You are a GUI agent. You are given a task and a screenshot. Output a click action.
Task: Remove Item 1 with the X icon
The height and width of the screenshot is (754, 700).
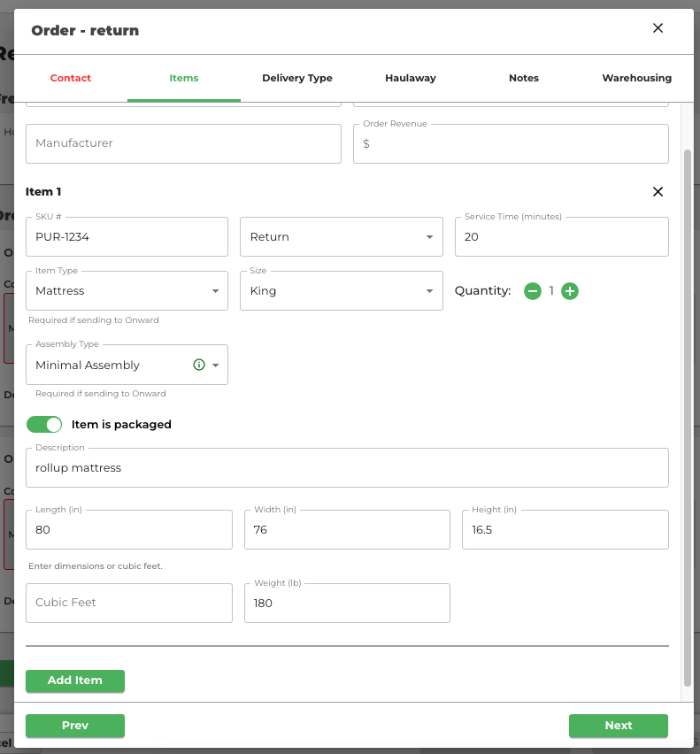(658, 192)
